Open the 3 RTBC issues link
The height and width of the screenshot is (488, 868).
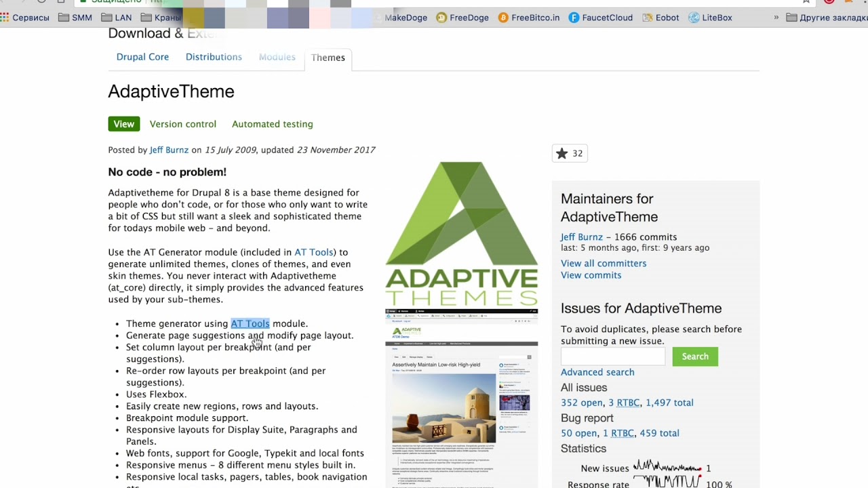(x=624, y=403)
